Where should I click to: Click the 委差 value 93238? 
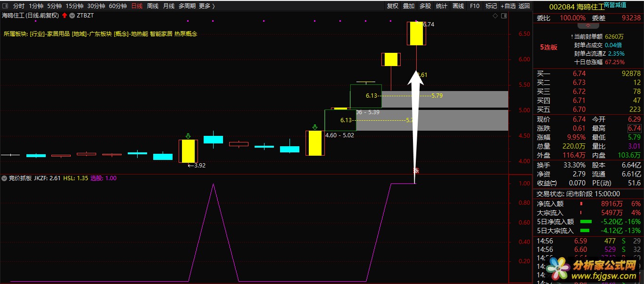(x=632, y=18)
